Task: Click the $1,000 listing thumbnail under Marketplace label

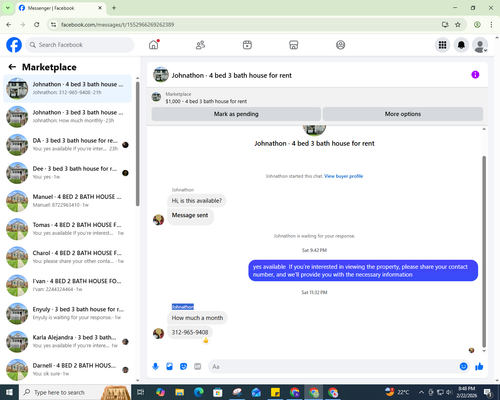Action: pos(156,97)
